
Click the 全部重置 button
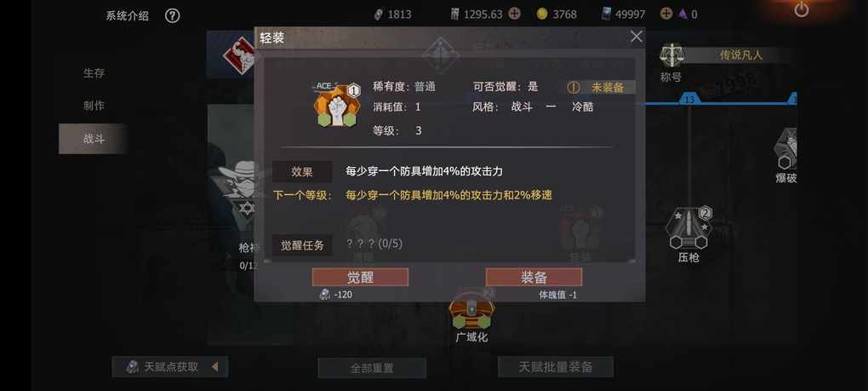pos(372,368)
